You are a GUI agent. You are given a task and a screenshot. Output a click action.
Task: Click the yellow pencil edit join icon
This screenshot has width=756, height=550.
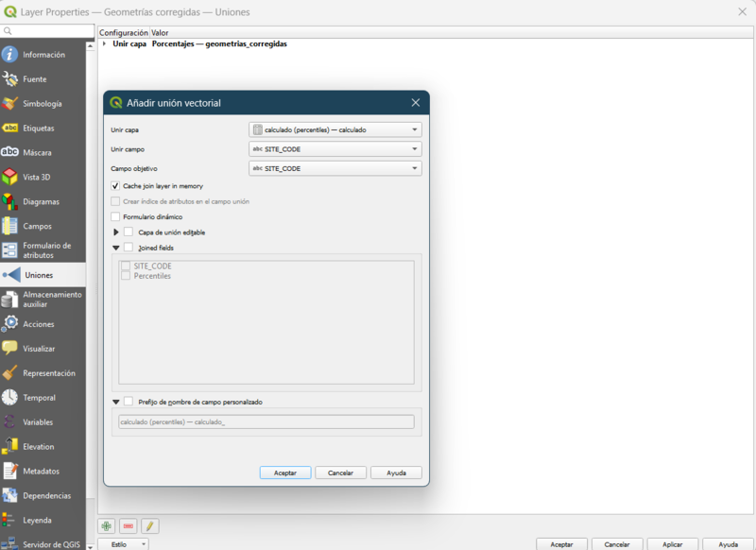pyautogui.click(x=149, y=525)
